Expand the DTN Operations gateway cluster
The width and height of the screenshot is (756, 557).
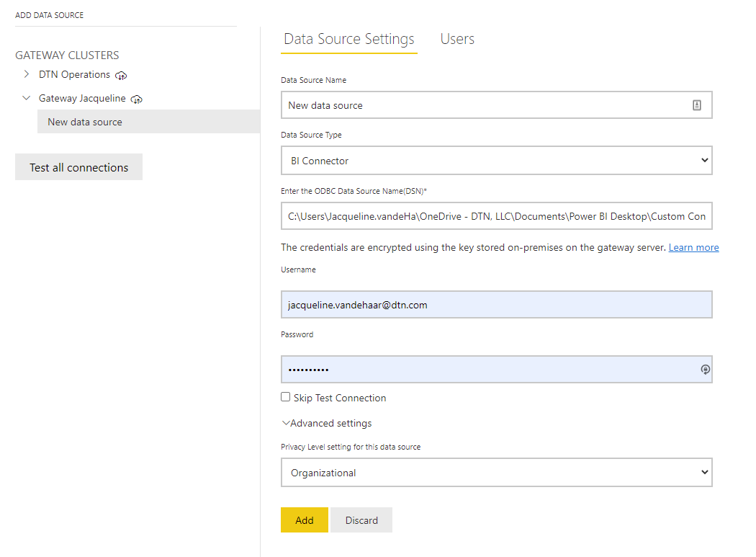(27, 74)
